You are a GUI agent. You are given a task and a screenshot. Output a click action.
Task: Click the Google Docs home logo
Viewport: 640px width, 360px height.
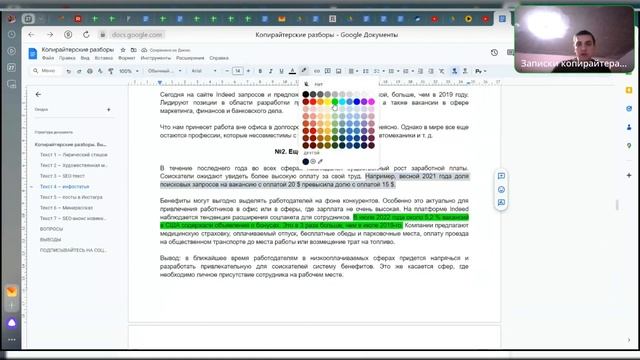tap(33, 53)
